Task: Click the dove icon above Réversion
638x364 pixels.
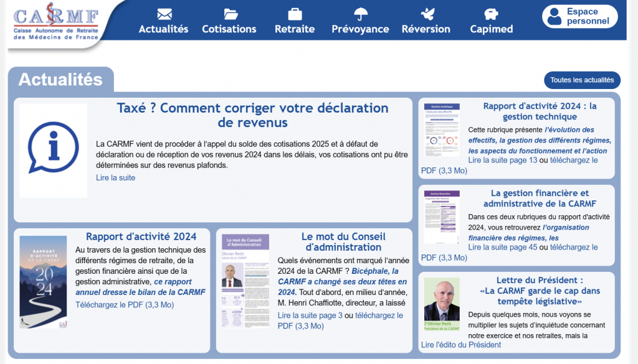Action: click(x=427, y=14)
